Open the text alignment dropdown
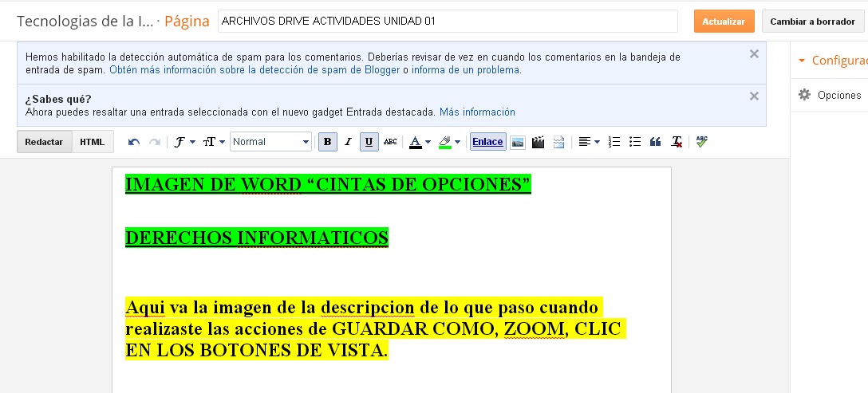 [x=589, y=142]
